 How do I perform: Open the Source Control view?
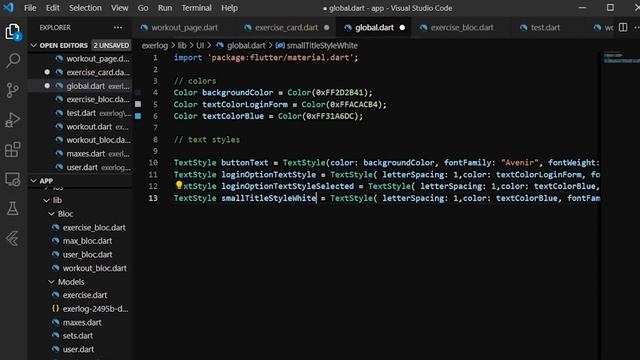[13, 90]
